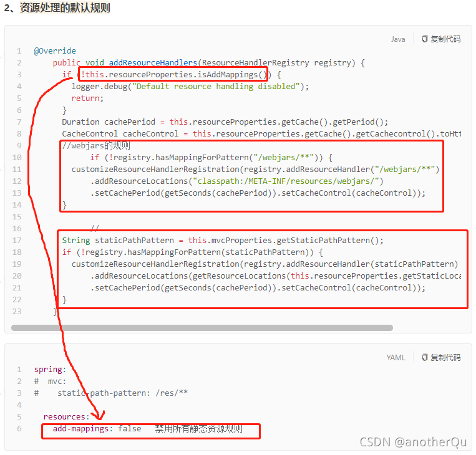
Task: Click the copy icon in the Java code block
Action: 425,39
